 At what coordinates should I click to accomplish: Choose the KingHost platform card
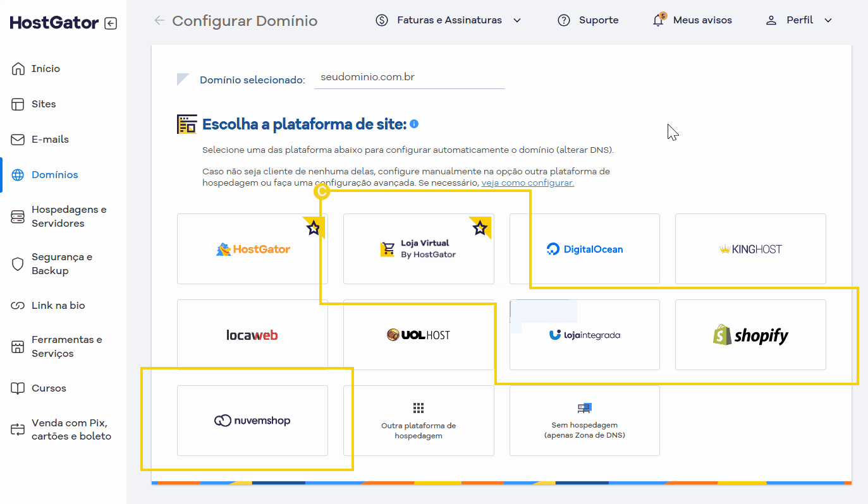click(x=750, y=249)
